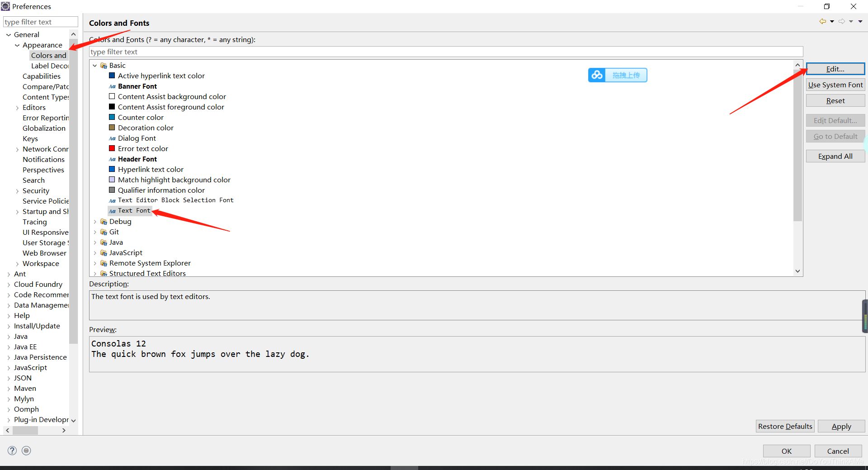868x470 pixels.
Task: Select Structured Text Editors category
Action: [147, 273]
